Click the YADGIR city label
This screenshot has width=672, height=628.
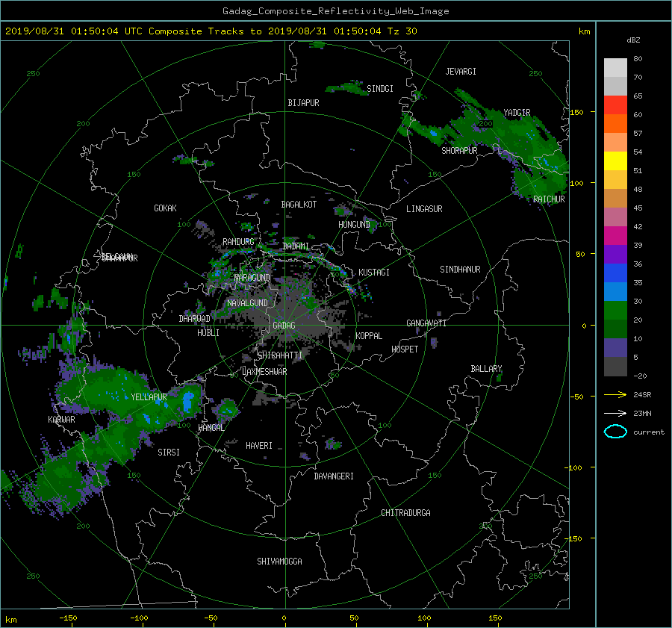point(517,113)
